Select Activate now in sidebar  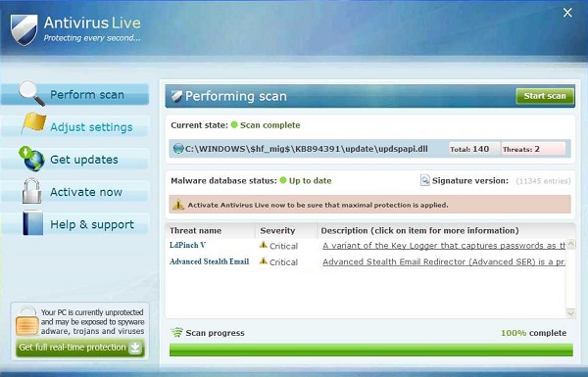[x=75, y=192]
